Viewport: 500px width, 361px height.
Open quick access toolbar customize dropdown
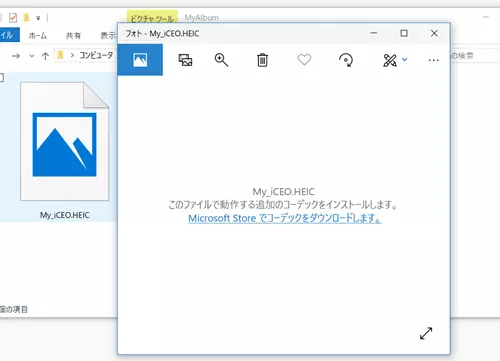tap(38, 18)
